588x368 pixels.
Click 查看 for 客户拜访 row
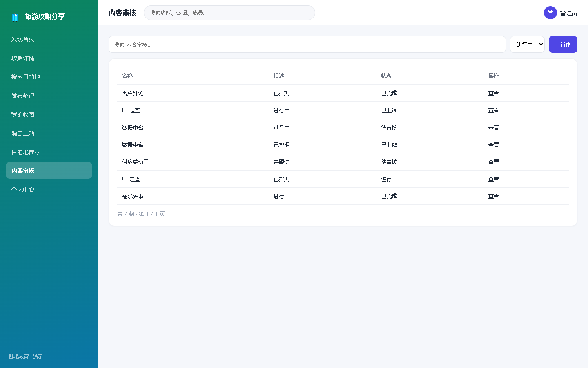pos(493,93)
